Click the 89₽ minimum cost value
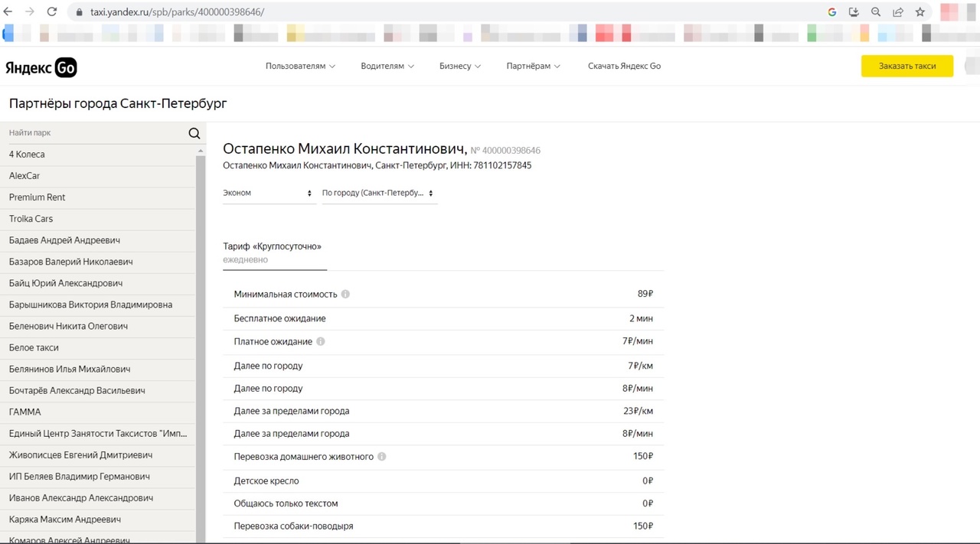This screenshot has height=544, width=980. 645,295
